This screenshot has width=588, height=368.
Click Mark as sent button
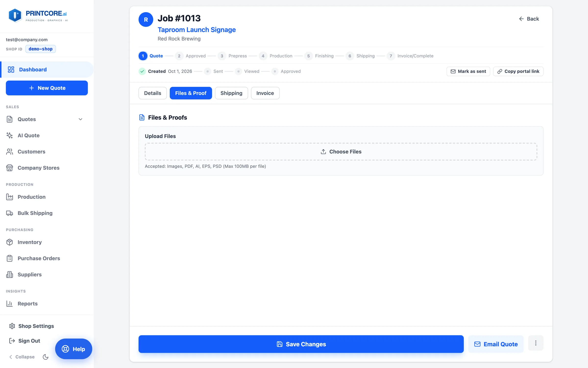pos(468,71)
